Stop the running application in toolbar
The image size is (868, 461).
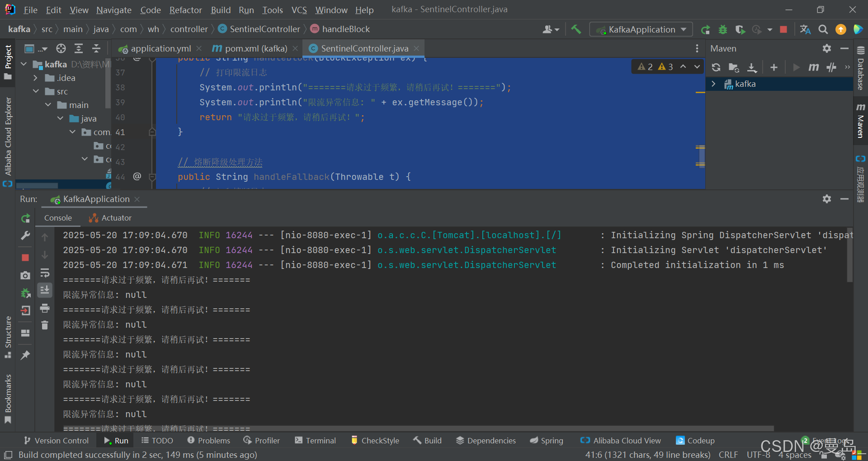point(783,29)
